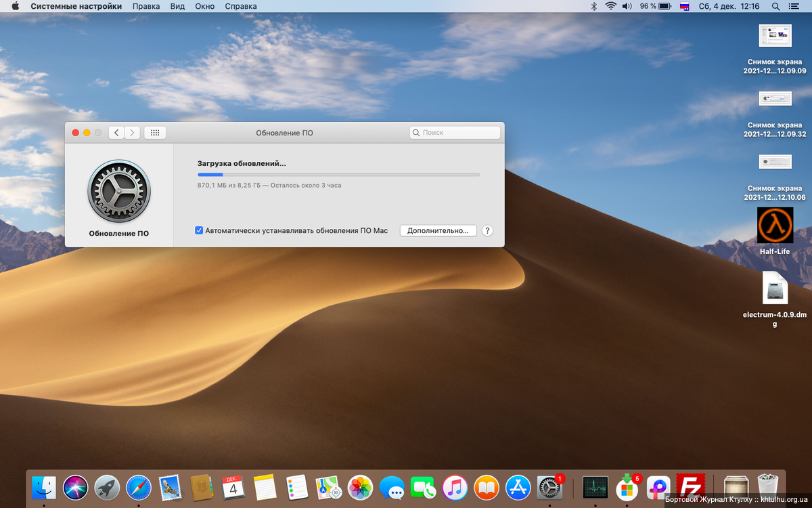Screen dimensions: 812x508
Task: Open the orange Books app in Dock
Action: pyautogui.click(x=487, y=487)
